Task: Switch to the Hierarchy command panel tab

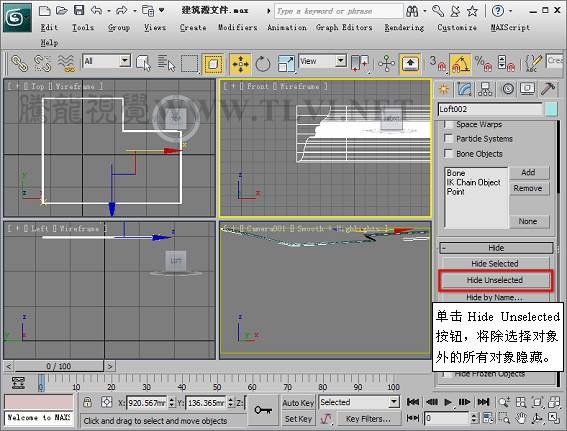Action: point(485,89)
